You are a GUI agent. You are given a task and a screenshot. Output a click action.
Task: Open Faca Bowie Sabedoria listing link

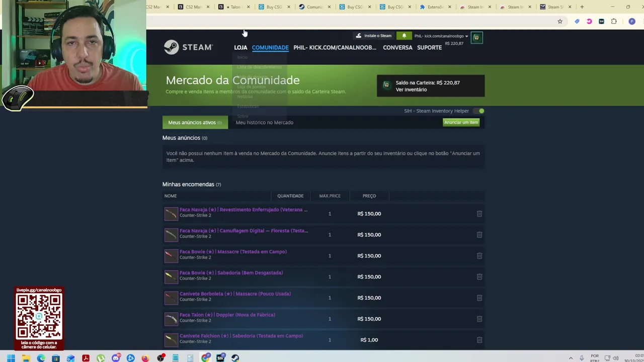tap(231, 273)
